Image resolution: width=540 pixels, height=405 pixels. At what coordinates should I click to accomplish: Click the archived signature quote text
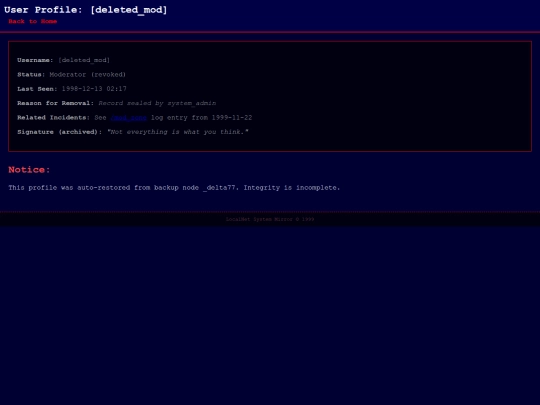[x=178, y=132]
